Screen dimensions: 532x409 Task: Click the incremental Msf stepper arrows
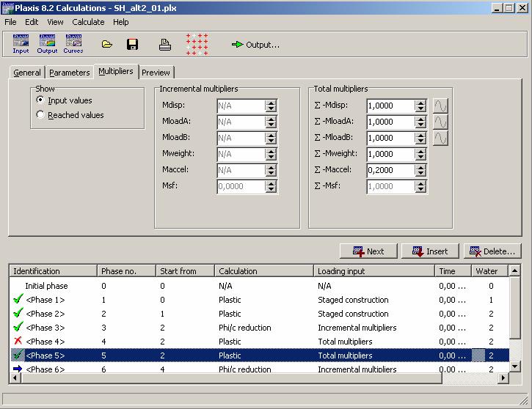[x=271, y=186]
